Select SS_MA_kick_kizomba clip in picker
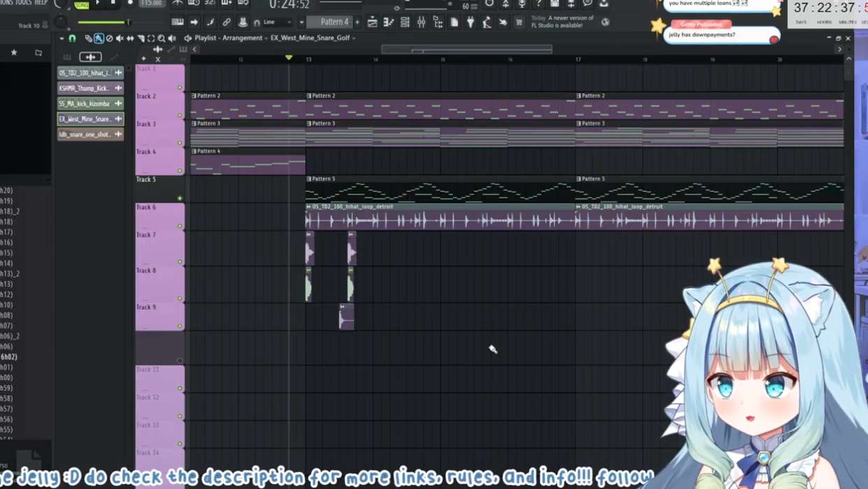This screenshot has width=868, height=489. pyautogui.click(x=90, y=103)
